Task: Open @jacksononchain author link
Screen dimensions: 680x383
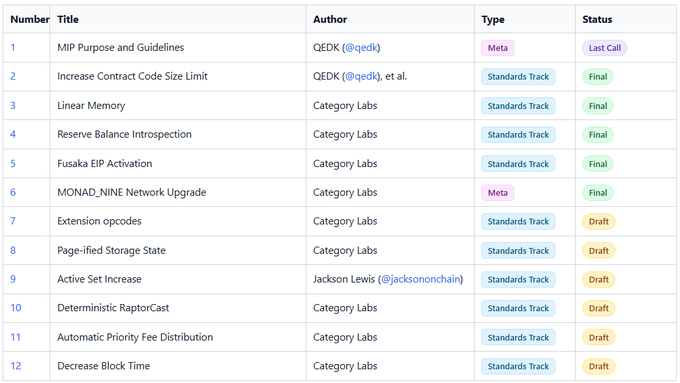Action: point(421,279)
